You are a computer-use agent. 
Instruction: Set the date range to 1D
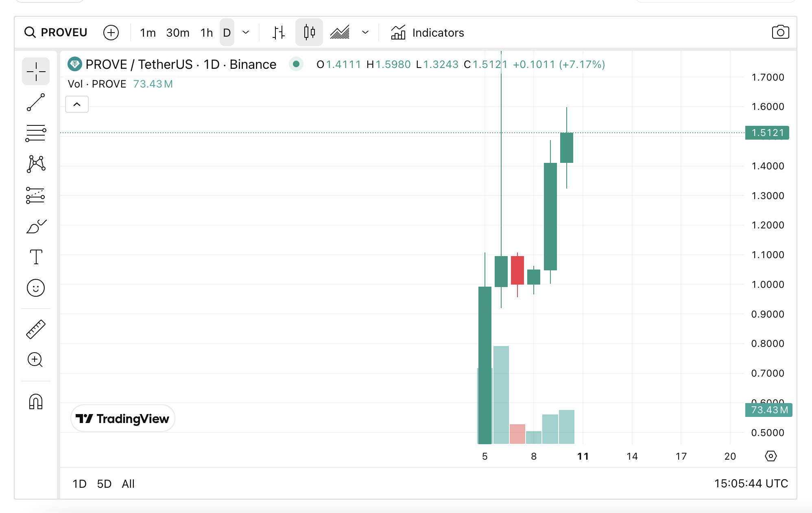pyautogui.click(x=79, y=484)
